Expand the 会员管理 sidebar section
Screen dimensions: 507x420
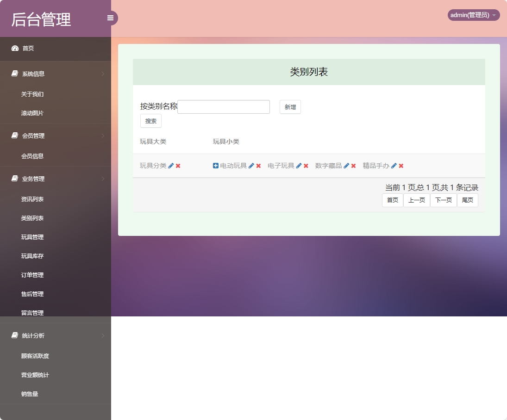pyautogui.click(x=56, y=136)
